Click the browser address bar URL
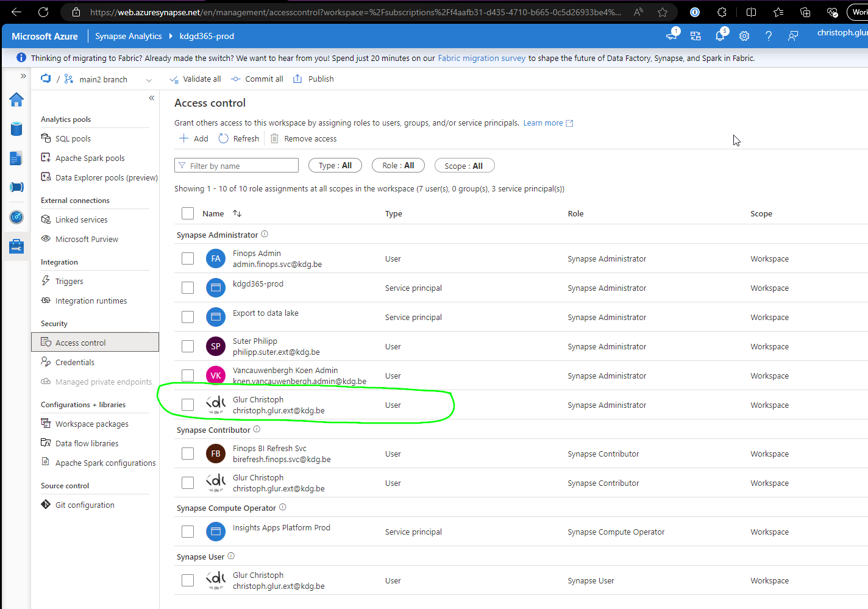Image resolution: width=868 pixels, height=609 pixels. tap(355, 12)
